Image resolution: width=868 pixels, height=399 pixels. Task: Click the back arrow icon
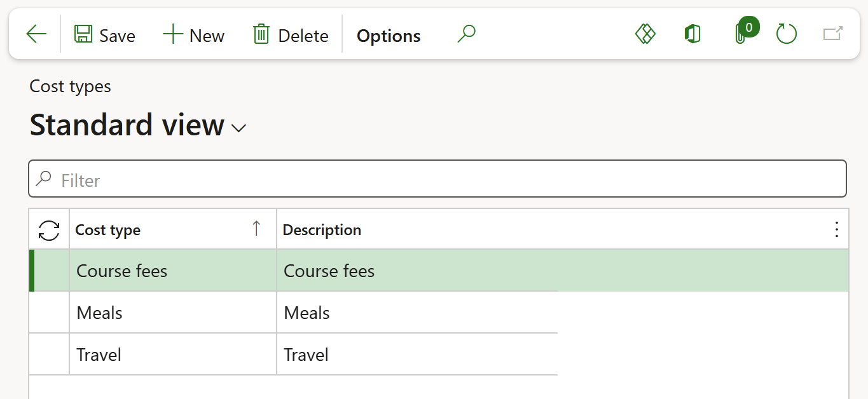click(36, 35)
